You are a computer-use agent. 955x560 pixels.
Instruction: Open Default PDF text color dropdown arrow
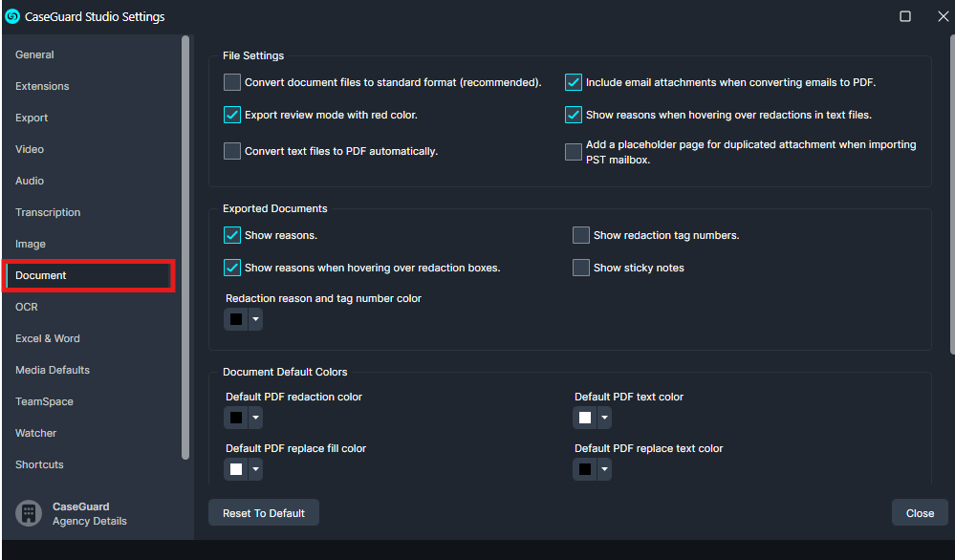(604, 418)
